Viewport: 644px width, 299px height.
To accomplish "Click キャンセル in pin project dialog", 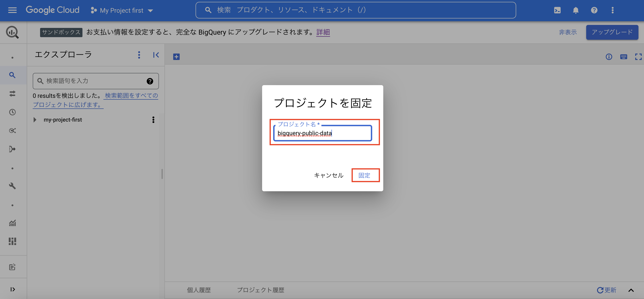I will pyautogui.click(x=328, y=175).
